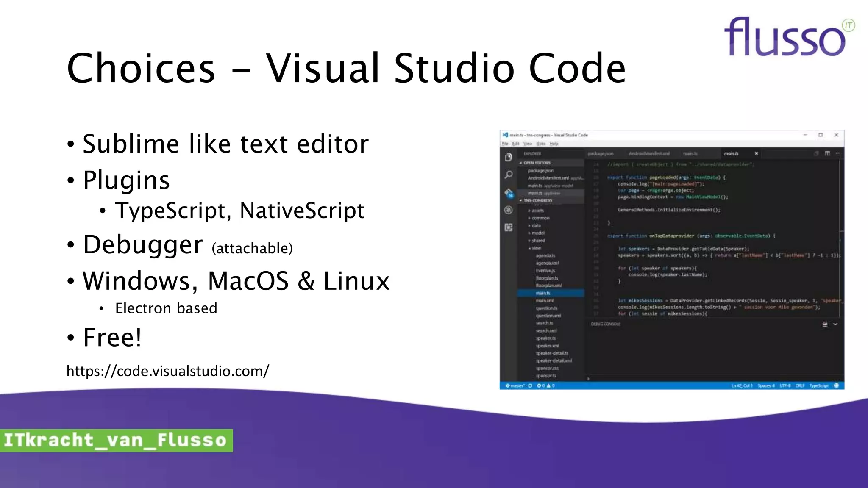
Task: Click the split editor icon
Action: coord(827,153)
